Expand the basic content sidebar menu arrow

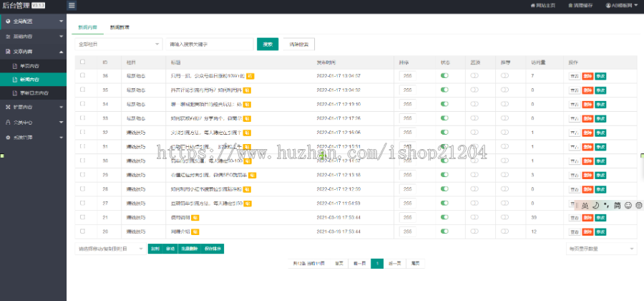coord(62,37)
